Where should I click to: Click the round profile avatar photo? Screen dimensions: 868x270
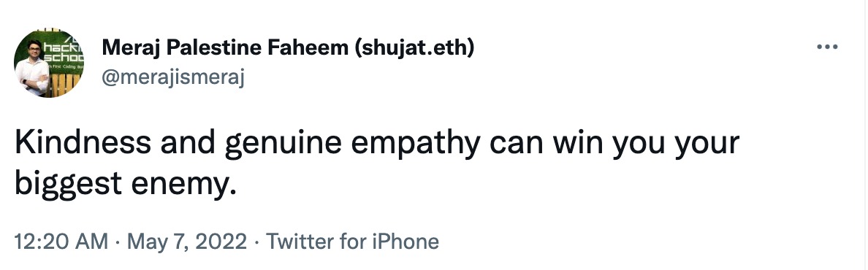tap(49, 63)
